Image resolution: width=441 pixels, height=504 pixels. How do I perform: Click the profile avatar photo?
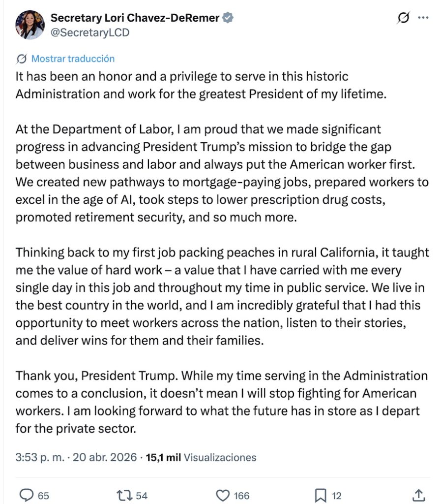[x=29, y=25]
